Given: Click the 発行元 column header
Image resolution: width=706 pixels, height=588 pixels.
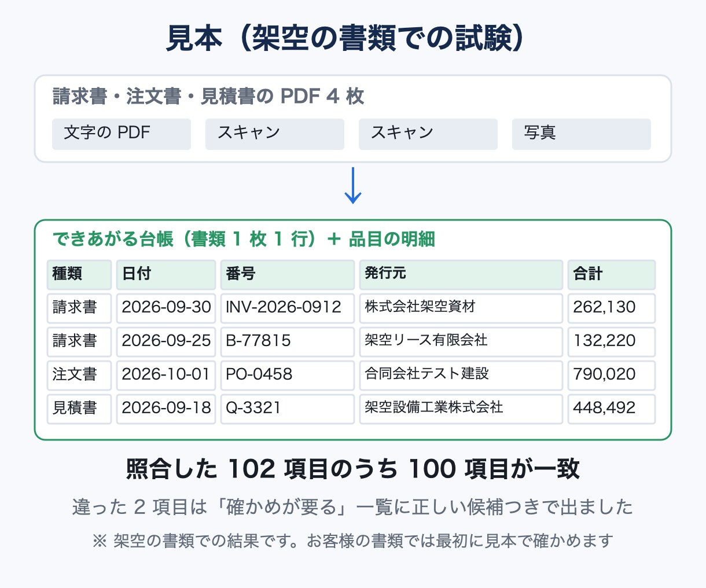Looking at the screenshot, I should (461, 274).
